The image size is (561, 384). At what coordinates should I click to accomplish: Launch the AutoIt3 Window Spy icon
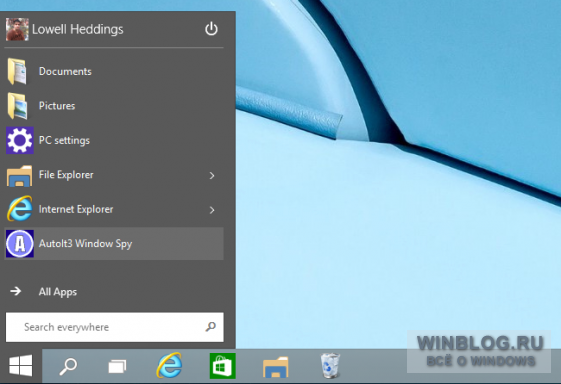tap(20, 244)
